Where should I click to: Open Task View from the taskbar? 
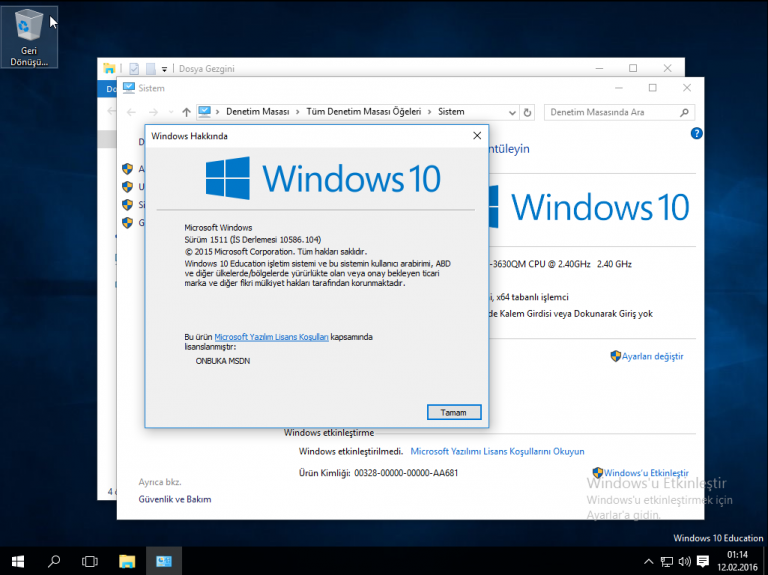point(90,561)
